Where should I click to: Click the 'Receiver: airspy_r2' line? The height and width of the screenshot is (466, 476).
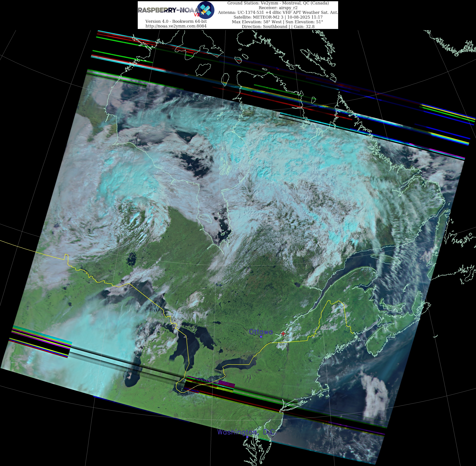(x=278, y=8)
